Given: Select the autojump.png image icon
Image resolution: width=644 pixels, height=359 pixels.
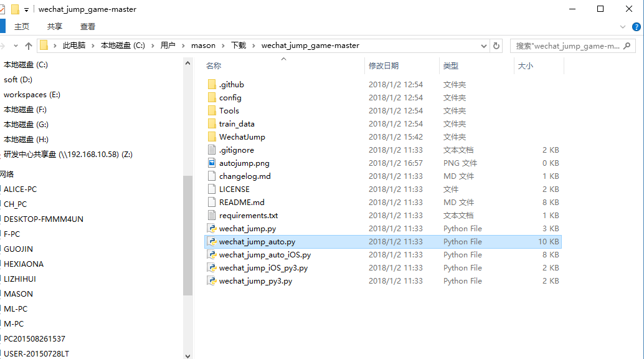Looking at the screenshot, I should [x=212, y=163].
